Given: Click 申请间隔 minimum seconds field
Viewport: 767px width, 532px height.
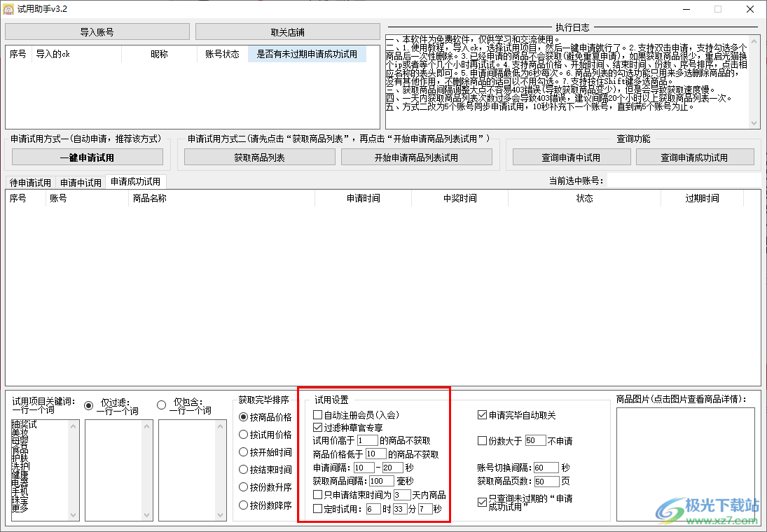Looking at the screenshot, I should tap(364, 468).
